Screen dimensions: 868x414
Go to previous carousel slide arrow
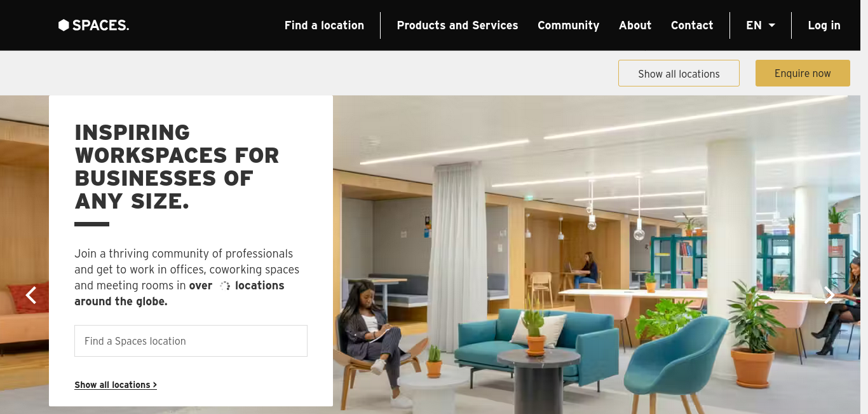pyautogui.click(x=31, y=294)
